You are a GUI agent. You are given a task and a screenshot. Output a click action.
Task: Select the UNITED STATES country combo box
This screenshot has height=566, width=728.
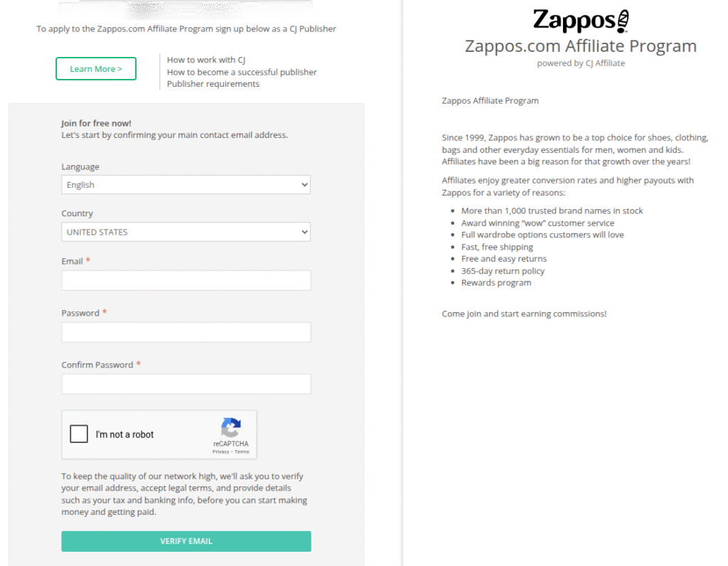pos(186,232)
